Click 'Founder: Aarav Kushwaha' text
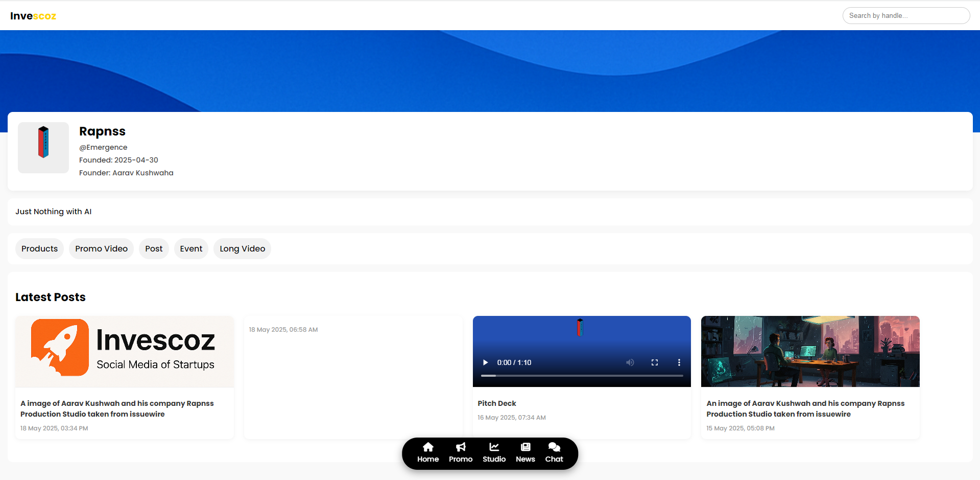The image size is (980, 480). [x=126, y=173]
